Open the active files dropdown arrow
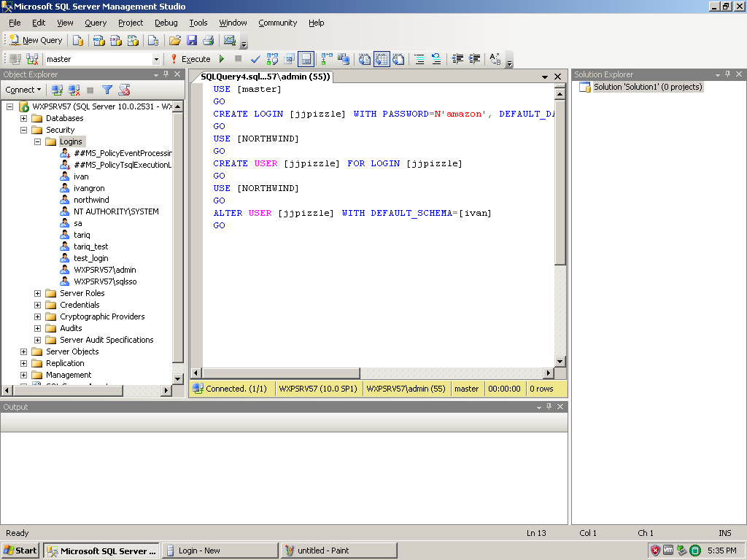Viewport: 747px width, 560px height. (545, 77)
